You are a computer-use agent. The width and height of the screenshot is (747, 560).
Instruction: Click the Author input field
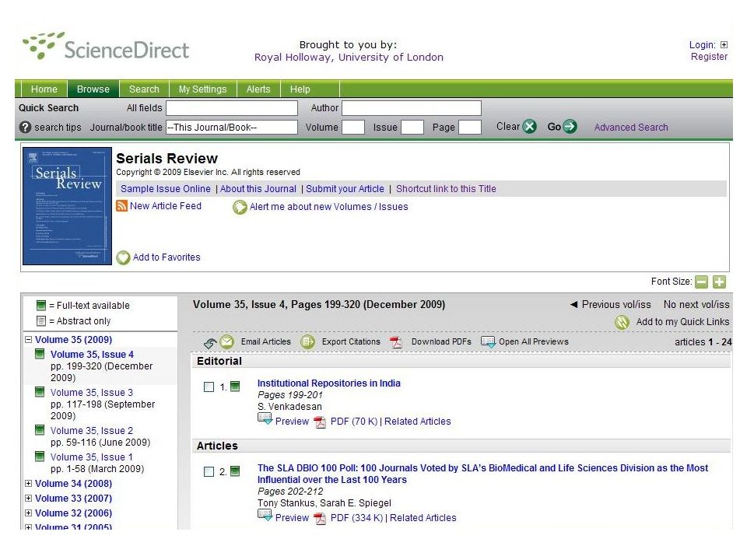(x=412, y=108)
